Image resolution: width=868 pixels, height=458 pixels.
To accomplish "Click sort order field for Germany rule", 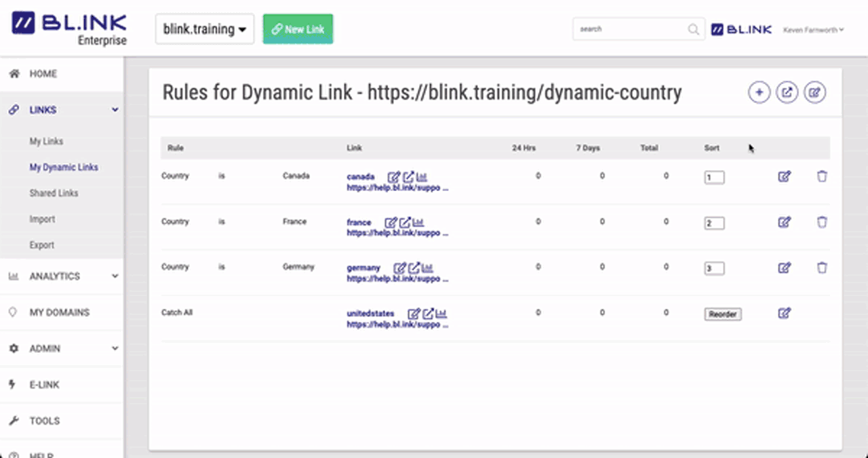I will coord(714,268).
